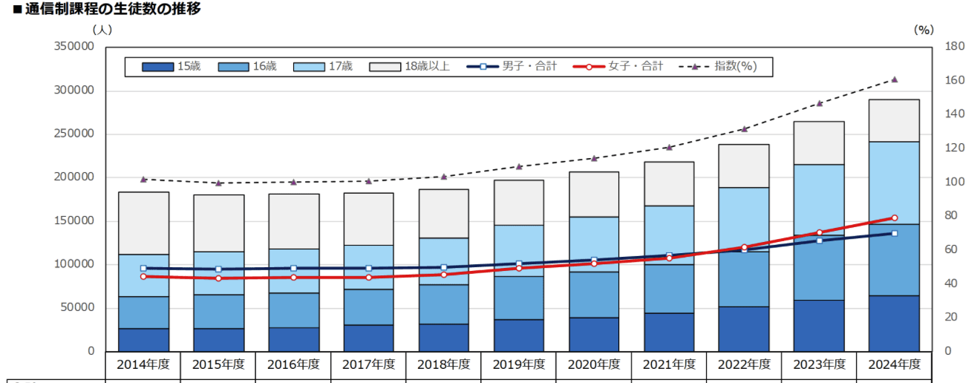
Task: Click the 指数(%) legend triangle marker
Action: [695, 67]
